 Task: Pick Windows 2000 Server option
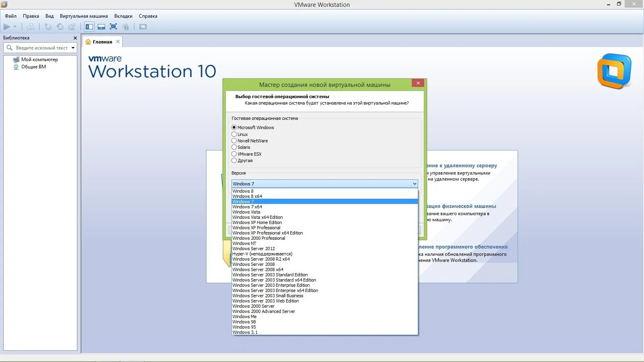(324, 306)
